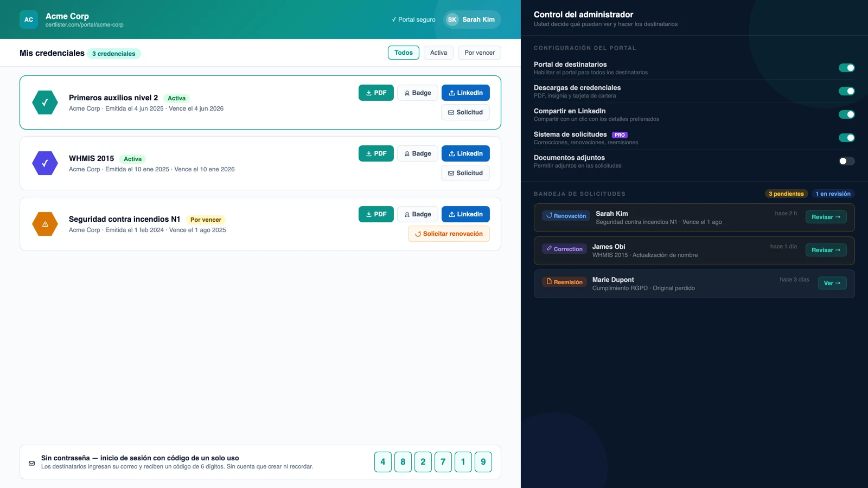Get Badge for WHMIS 2015
The image size is (868, 488).
[x=418, y=153]
